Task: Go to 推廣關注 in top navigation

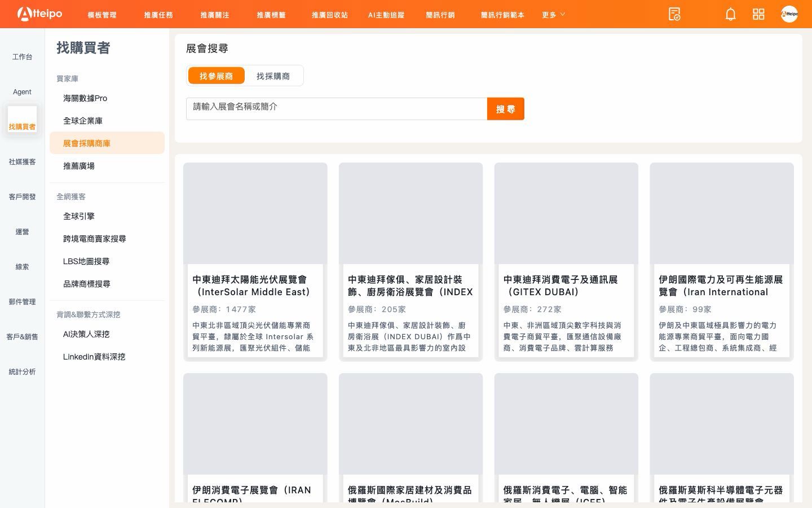Action: tap(215, 15)
